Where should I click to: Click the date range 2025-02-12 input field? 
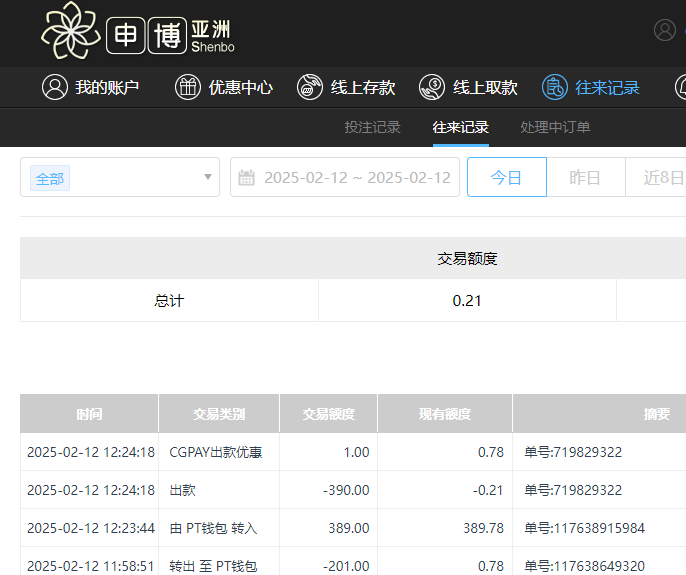357,177
